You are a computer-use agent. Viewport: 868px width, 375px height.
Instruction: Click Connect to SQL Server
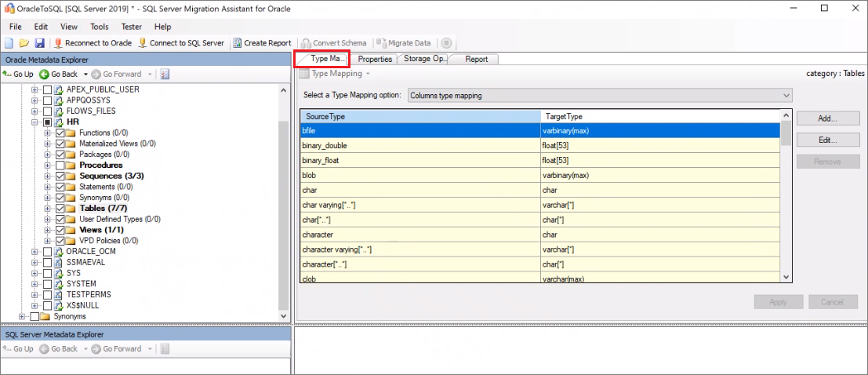click(x=181, y=42)
